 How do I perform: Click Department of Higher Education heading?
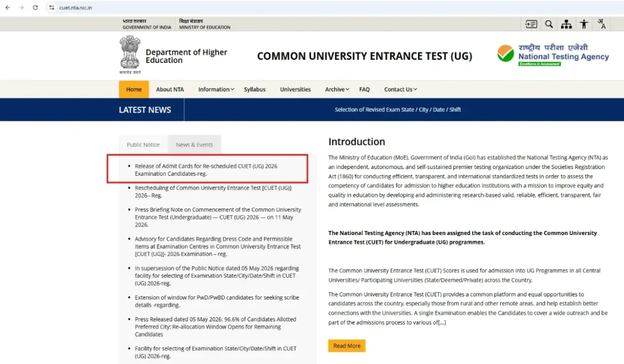click(186, 56)
